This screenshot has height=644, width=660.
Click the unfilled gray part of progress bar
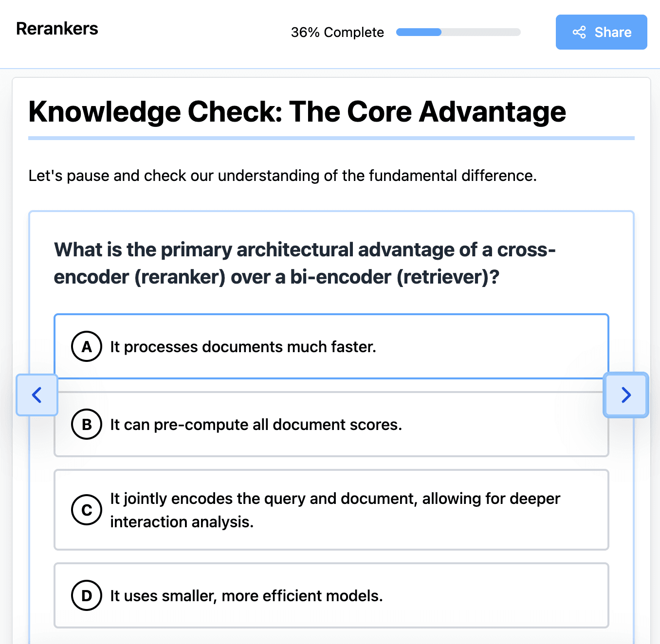click(481, 32)
